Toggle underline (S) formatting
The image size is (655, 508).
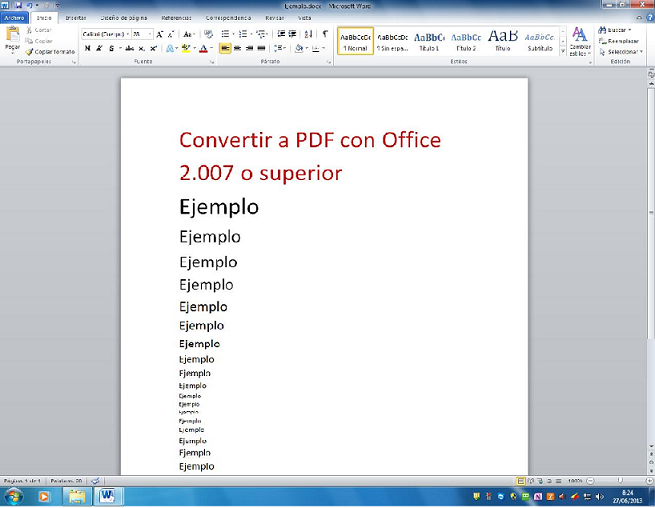(x=111, y=48)
